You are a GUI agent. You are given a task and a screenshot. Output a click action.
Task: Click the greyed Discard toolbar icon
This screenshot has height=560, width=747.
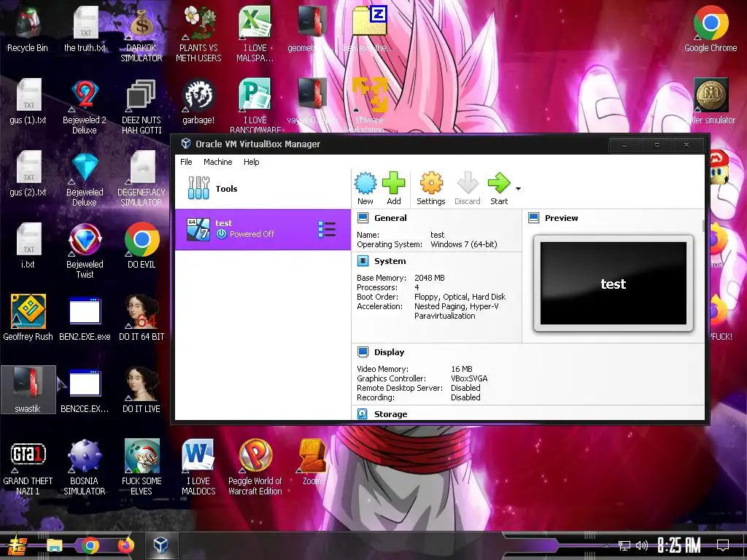tap(468, 189)
